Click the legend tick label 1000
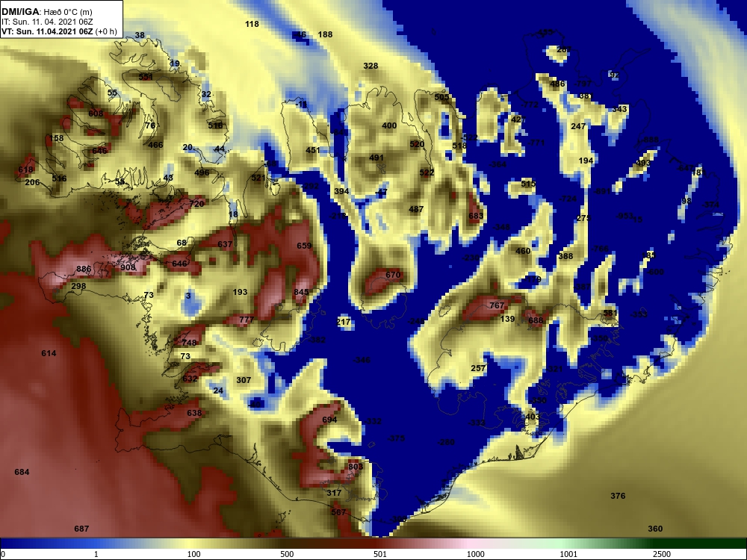Image resolution: width=747 pixels, height=560 pixels. pos(475,554)
